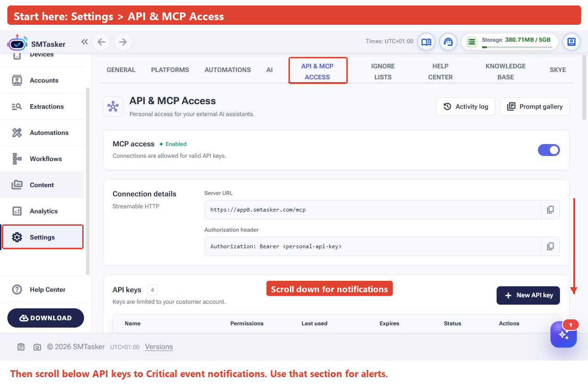
Task: Open Extractions in the sidebar
Action: coord(42,106)
